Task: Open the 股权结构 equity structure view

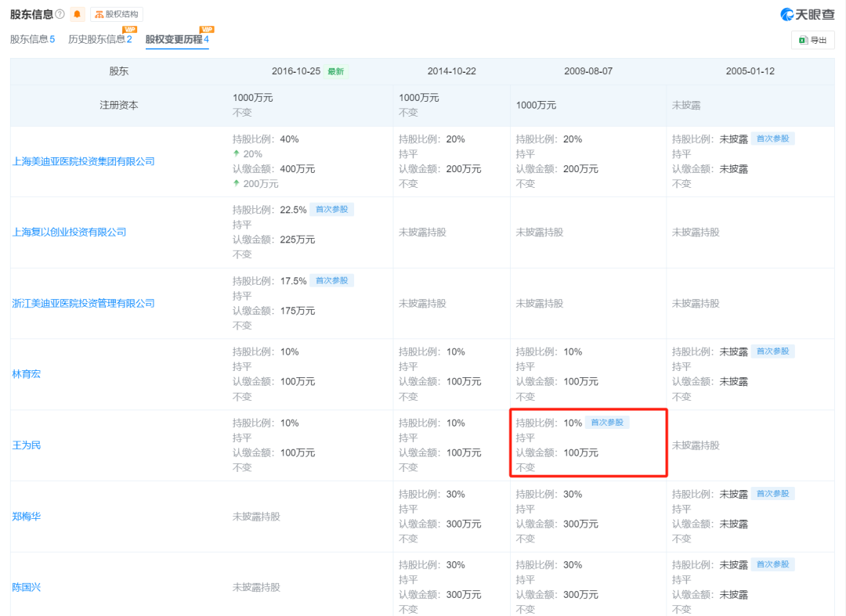Action: [x=117, y=14]
